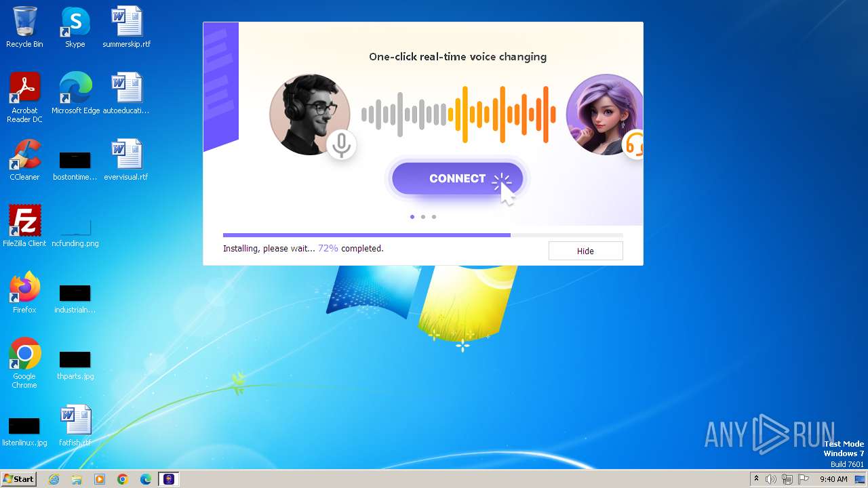Viewport: 868px width, 488px height.
Task: Open Internet Explorer in taskbar
Action: pyautogui.click(x=54, y=479)
